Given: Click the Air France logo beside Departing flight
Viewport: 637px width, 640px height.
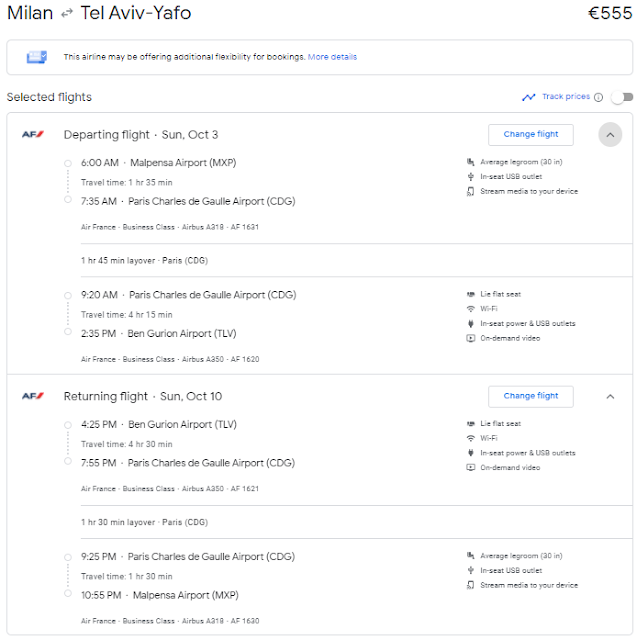Looking at the screenshot, I should (x=33, y=134).
